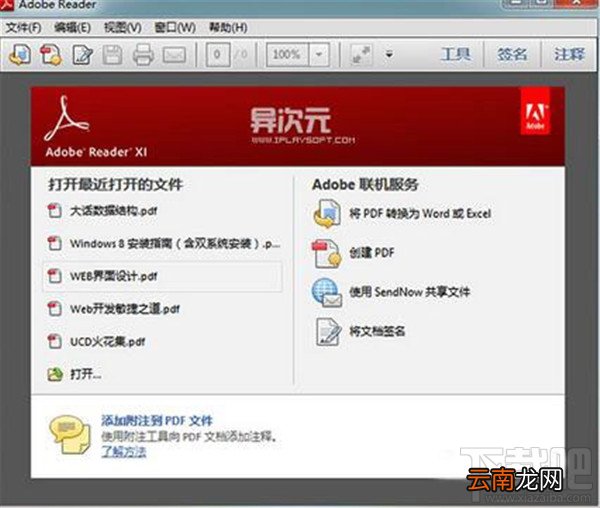The height and width of the screenshot is (508, 600).
Task: Click the 将文档签名 pen icon
Action: (x=328, y=332)
